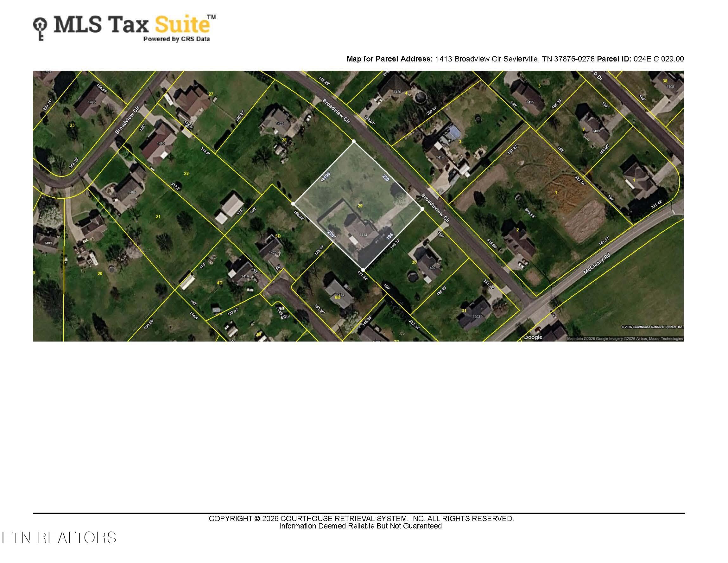Image resolution: width=728 pixels, height=563 pixels.
Task: Click the '123.18'' boundary measurement
Action: 319,250
